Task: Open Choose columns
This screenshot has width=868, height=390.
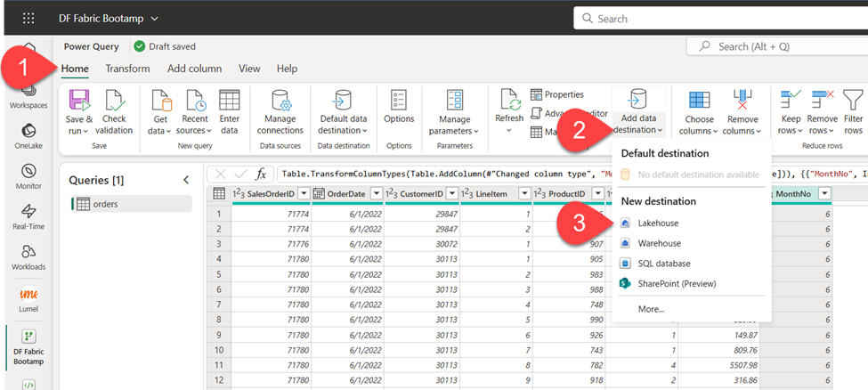Action: tap(700, 112)
